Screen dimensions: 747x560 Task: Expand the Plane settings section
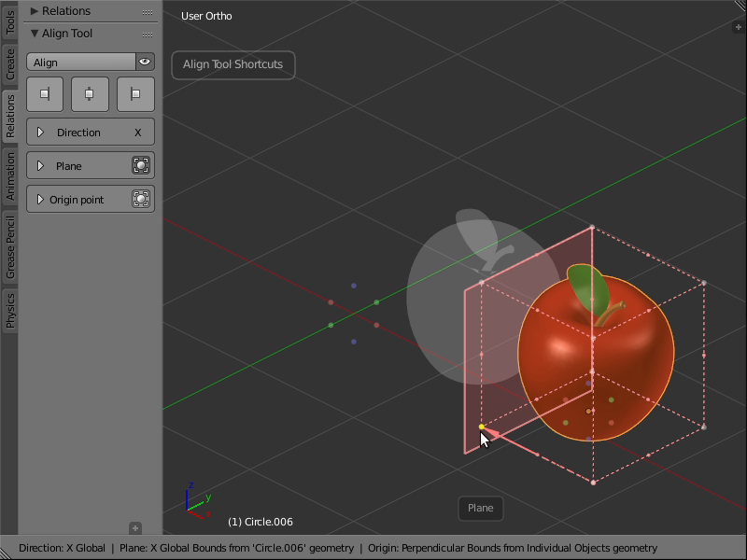point(40,165)
